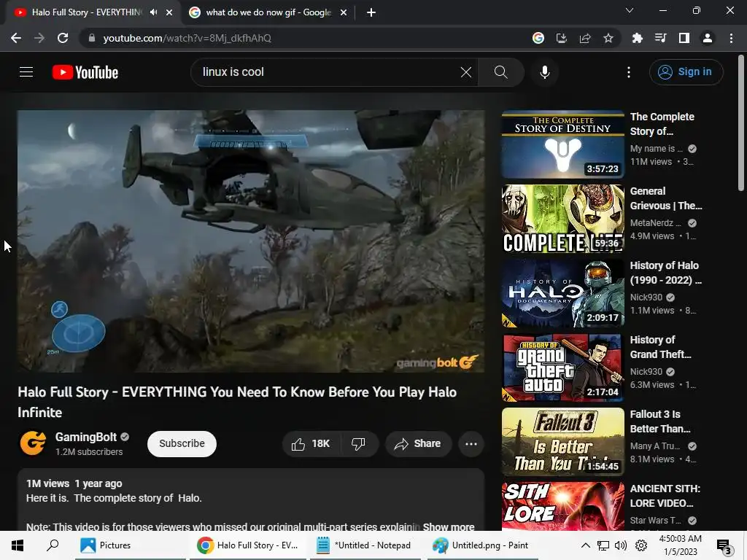This screenshot has width=747, height=560.
Task: Install or download page icon in address bar
Action: pyautogui.click(x=561, y=38)
